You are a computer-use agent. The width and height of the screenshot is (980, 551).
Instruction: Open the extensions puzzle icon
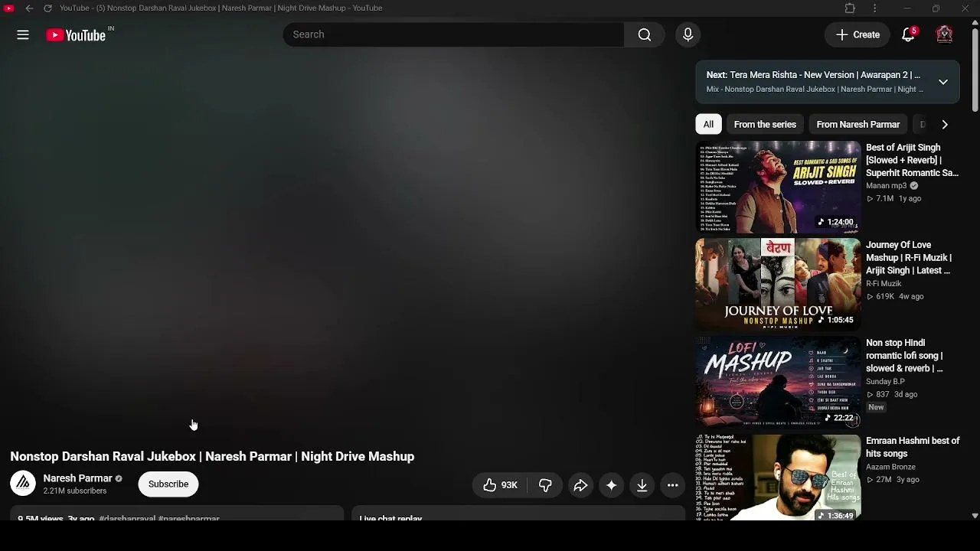point(850,8)
